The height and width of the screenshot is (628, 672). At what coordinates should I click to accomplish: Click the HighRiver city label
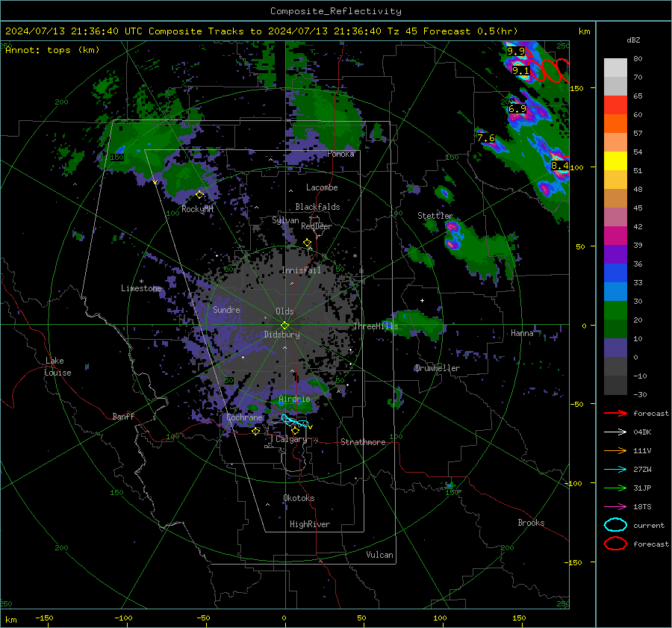[310, 524]
